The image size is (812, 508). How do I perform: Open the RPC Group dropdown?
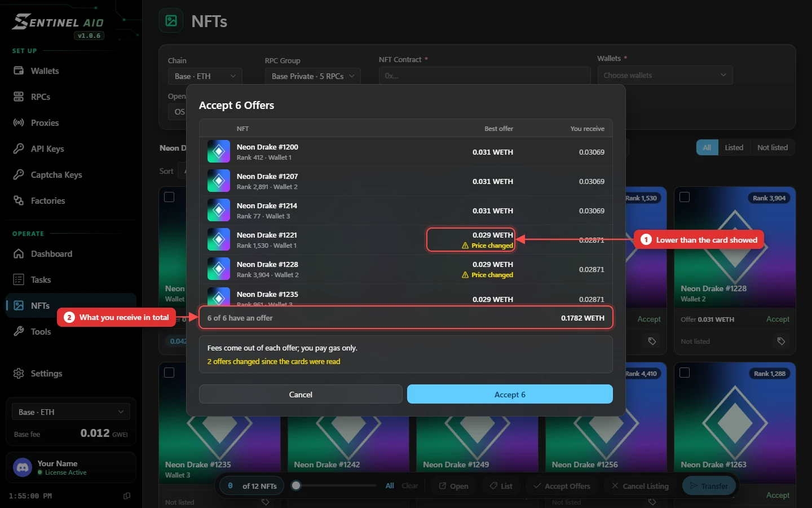313,76
